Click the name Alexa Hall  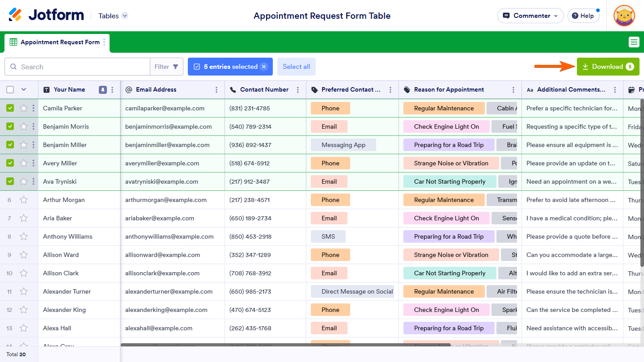(57, 328)
